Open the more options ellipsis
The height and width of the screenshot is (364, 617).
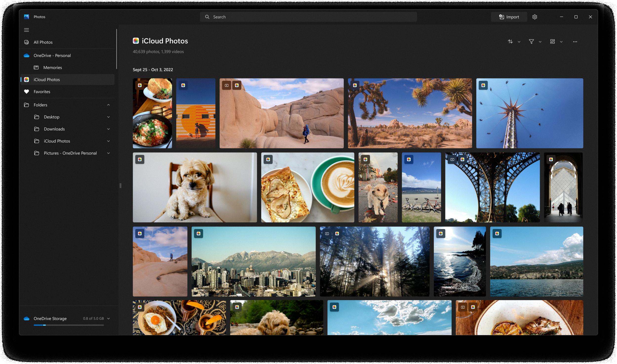click(575, 42)
